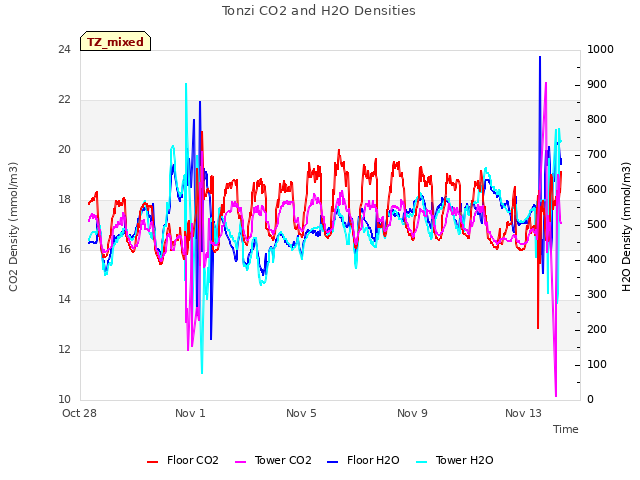Viewport: 640px width, 480px height.
Task: Click the 600 value on H2O axis
Action: click(597, 190)
